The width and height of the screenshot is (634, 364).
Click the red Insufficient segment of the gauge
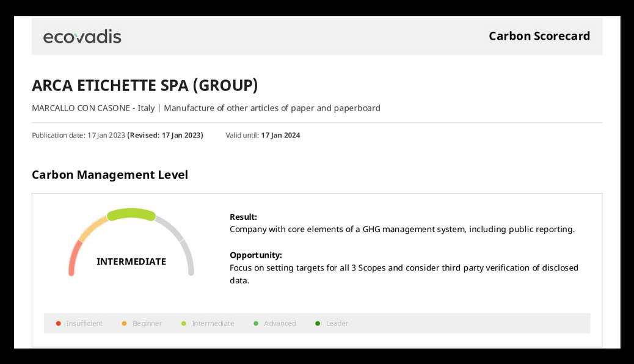(73, 258)
